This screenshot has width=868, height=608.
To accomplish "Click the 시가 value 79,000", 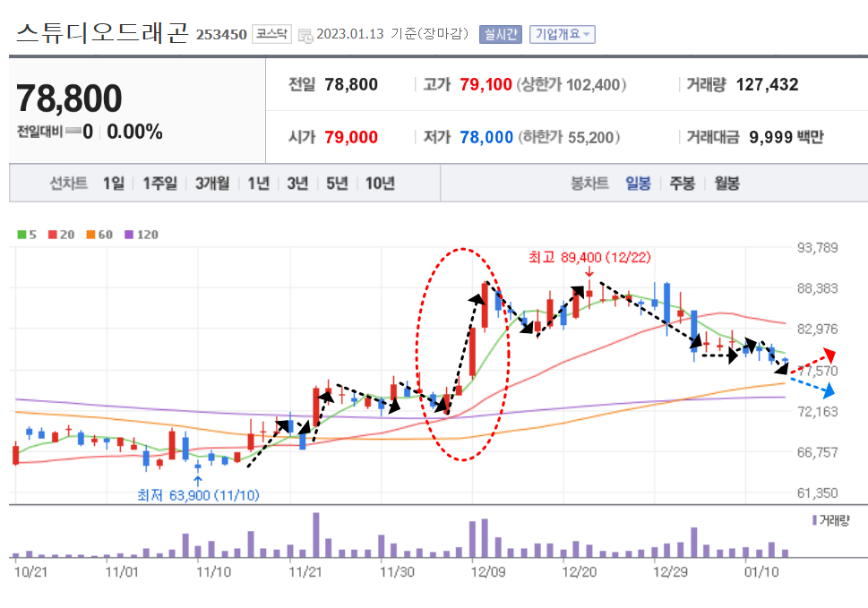I will [351, 137].
